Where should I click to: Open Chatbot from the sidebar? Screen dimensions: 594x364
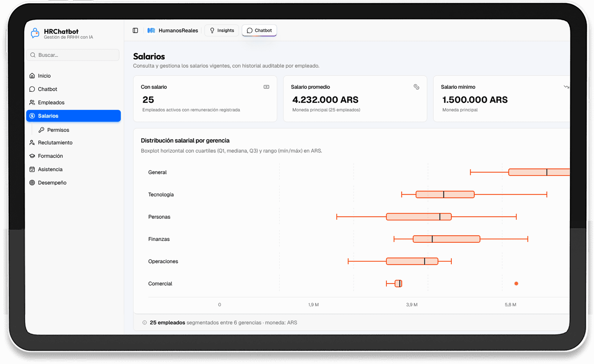[x=47, y=89]
